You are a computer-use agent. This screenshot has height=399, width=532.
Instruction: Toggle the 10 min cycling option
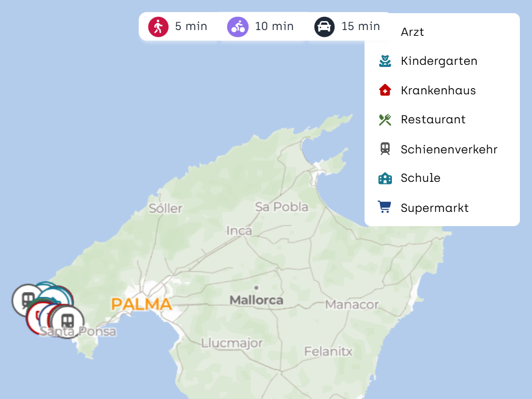[x=261, y=26]
